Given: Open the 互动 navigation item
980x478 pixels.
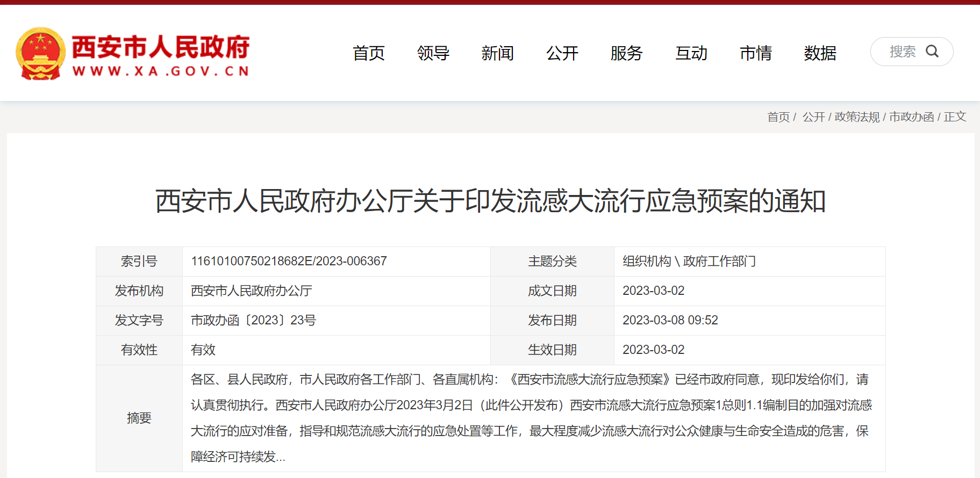Looking at the screenshot, I should point(691,53).
